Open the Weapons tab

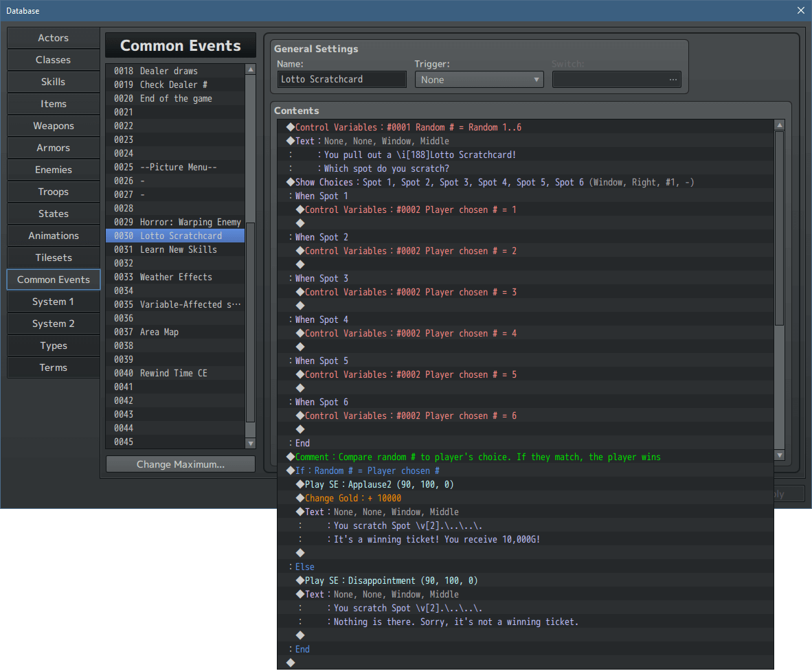click(x=54, y=126)
